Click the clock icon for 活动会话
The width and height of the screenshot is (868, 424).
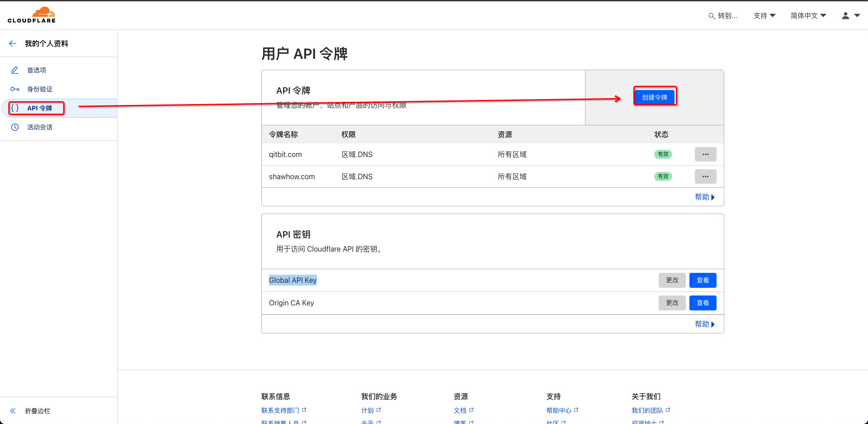tap(15, 127)
